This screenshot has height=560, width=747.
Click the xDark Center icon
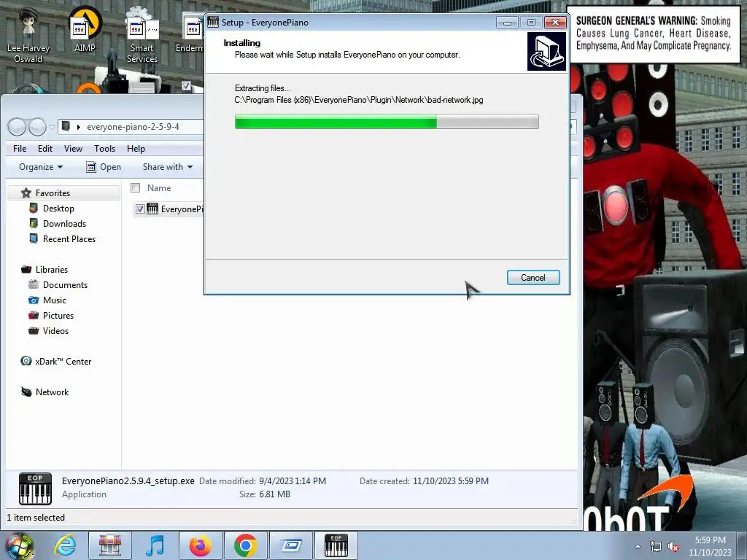click(26, 361)
